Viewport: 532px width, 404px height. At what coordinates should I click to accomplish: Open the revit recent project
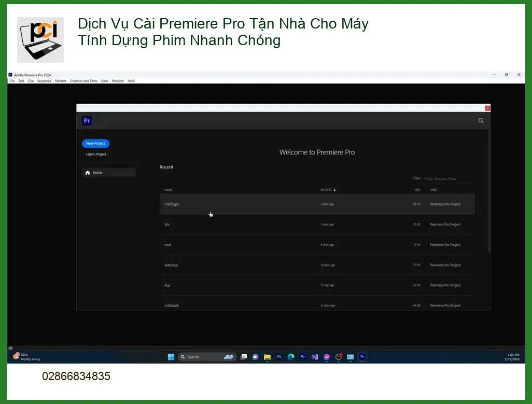pyautogui.click(x=317, y=245)
